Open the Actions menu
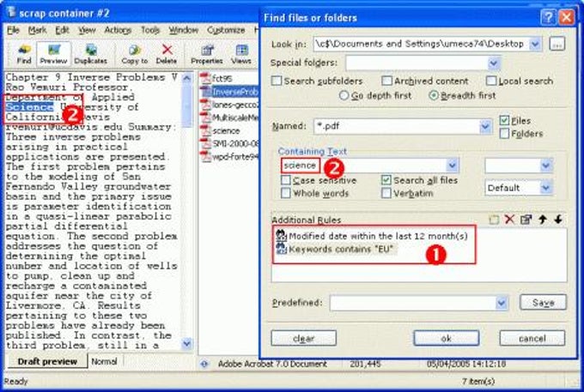Screen dimensions: 584x392 (x=118, y=30)
